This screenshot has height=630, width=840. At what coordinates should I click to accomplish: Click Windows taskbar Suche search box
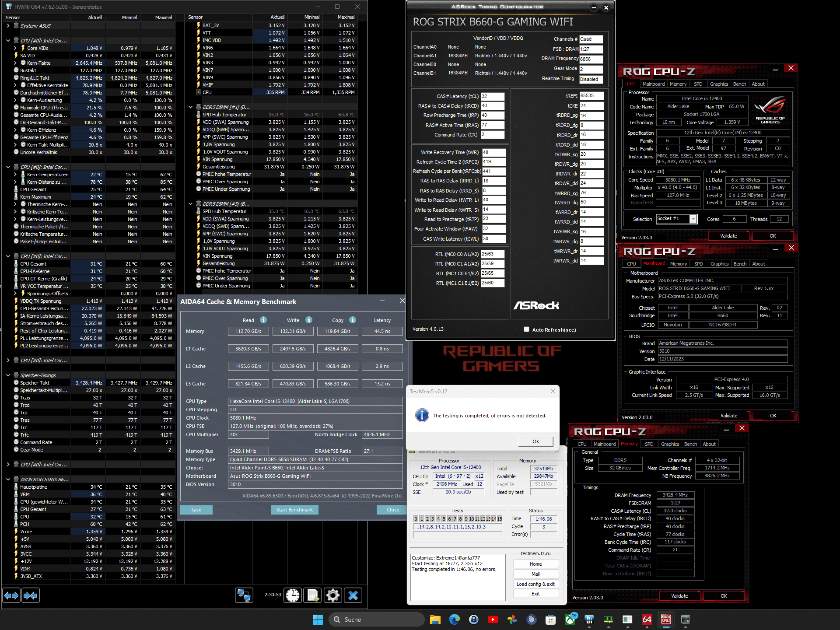[377, 619]
